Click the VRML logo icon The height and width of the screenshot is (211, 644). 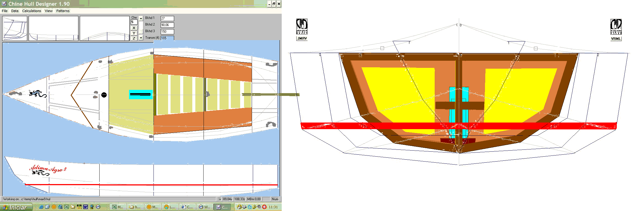(616, 30)
